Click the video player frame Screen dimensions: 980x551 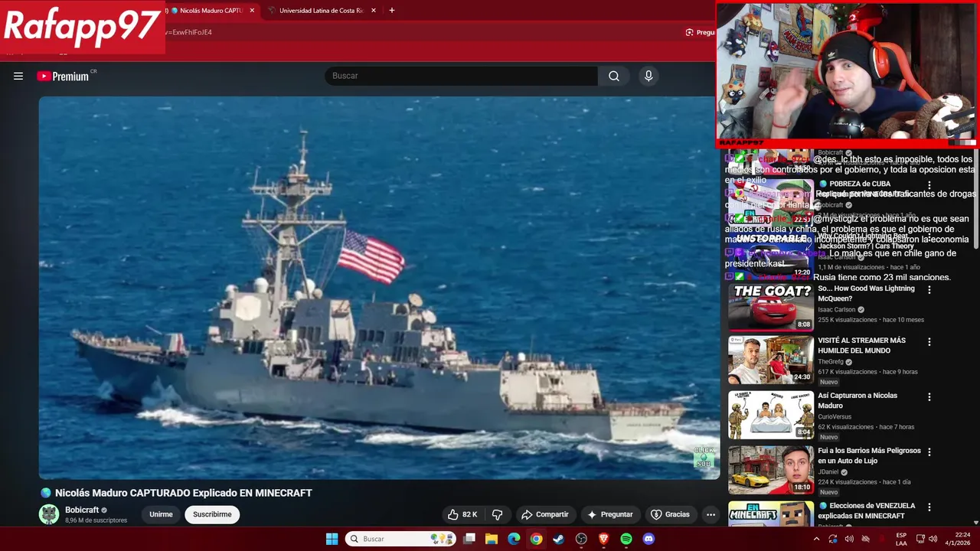tap(379, 288)
